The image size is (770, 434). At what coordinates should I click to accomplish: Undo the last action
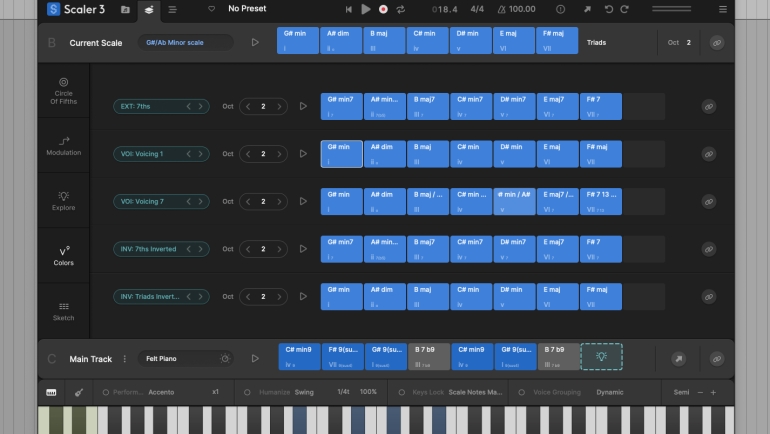pos(608,9)
